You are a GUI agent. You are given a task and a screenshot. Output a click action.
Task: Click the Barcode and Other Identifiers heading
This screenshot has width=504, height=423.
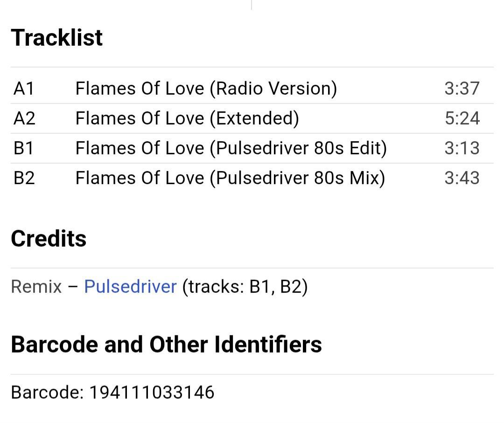(166, 344)
